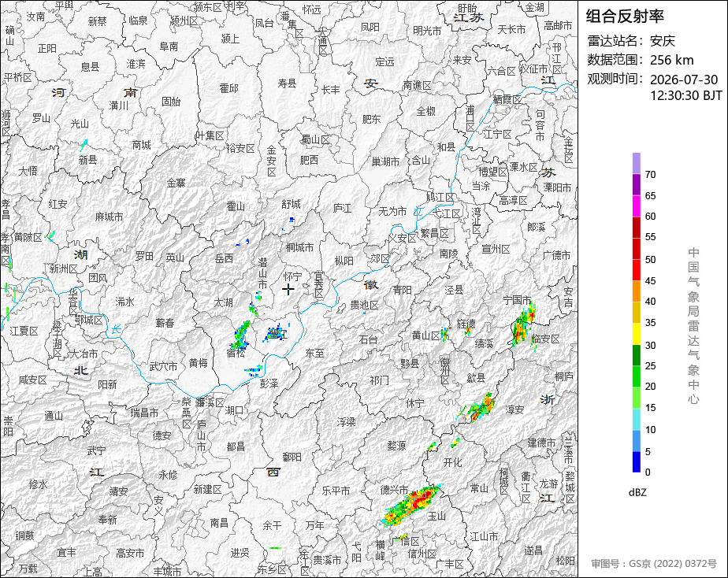Click the observation time 2026-07-30
Viewport: 728px width, 578px height.
(x=684, y=80)
